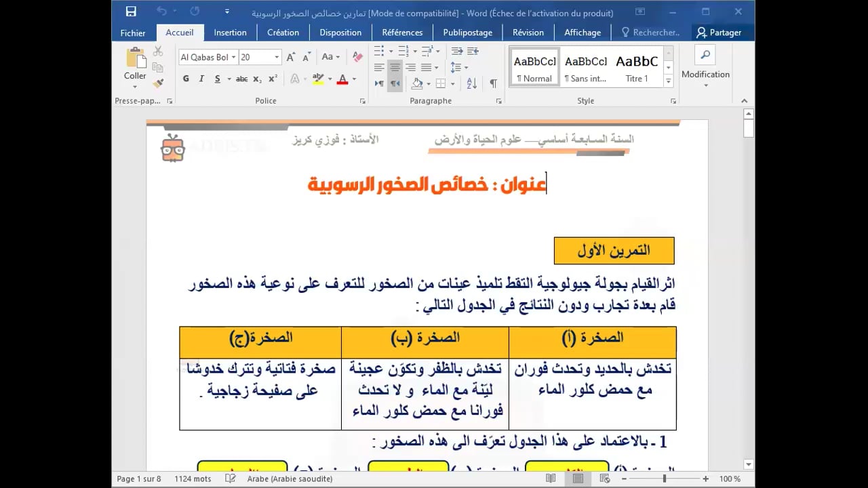Viewport: 868px width, 488px height.
Task: Cut selection with the scissors icon
Action: point(158,51)
